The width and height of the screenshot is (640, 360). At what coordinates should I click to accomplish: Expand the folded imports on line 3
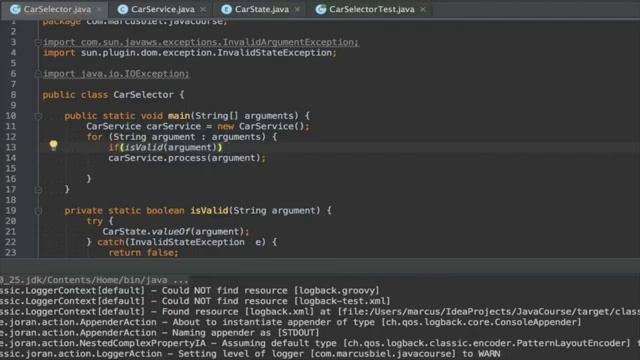[x=38, y=42]
